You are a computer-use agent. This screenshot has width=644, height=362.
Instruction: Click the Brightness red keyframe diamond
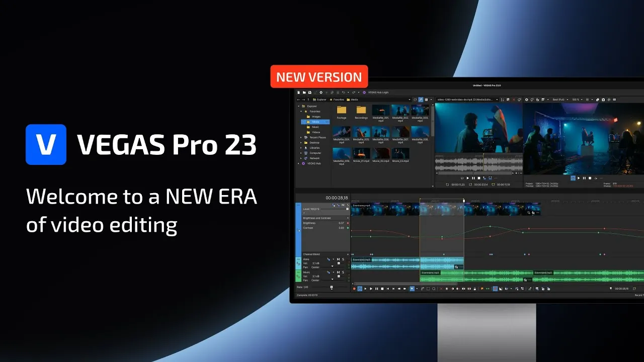(348, 223)
